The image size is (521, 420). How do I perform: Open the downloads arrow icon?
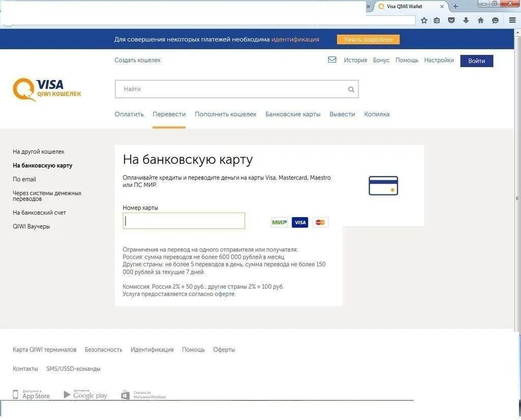tap(466, 20)
